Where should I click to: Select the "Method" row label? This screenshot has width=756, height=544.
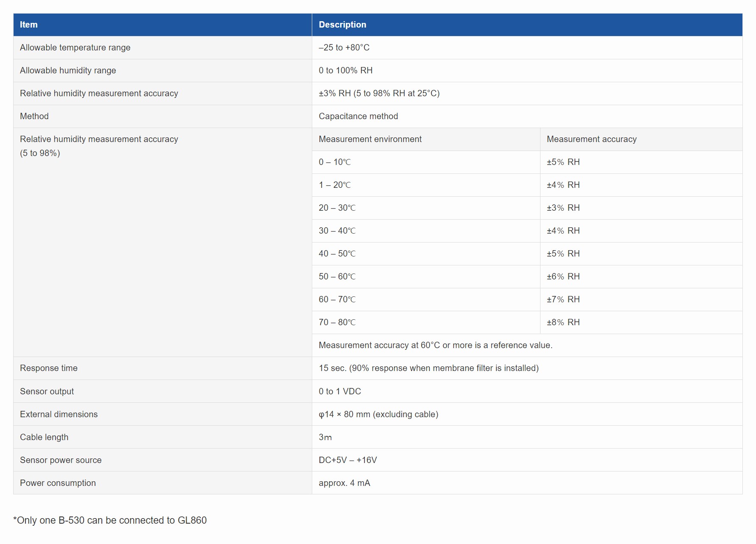(x=34, y=116)
